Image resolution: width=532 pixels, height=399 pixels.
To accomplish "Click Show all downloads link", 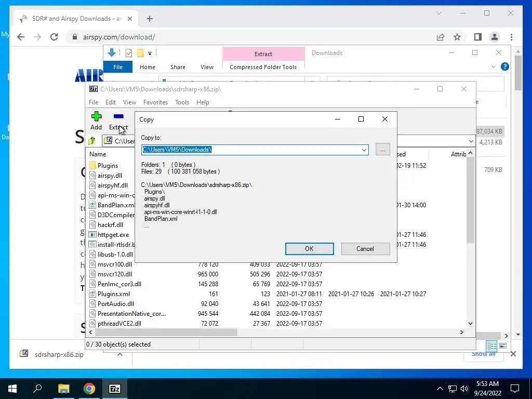I will pos(483,354).
